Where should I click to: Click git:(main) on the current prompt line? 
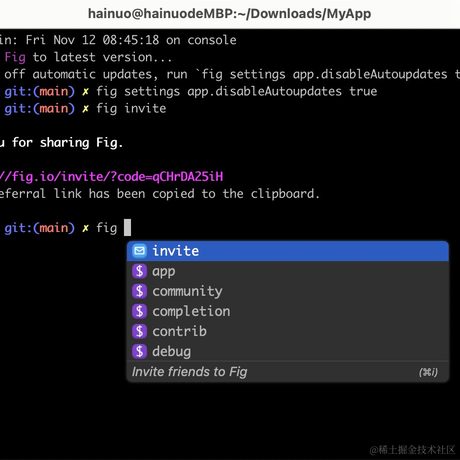pyautogui.click(x=39, y=228)
